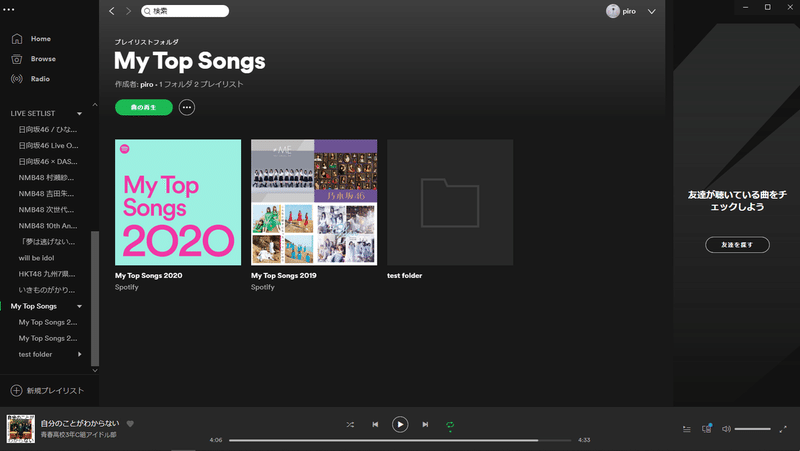Skip to next track
Image resolution: width=800 pixels, height=451 pixels.
click(x=425, y=424)
